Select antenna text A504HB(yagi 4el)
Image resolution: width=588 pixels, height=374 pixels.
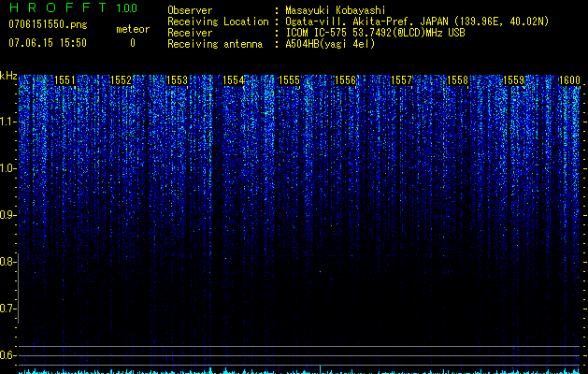pyautogui.click(x=330, y=44)
